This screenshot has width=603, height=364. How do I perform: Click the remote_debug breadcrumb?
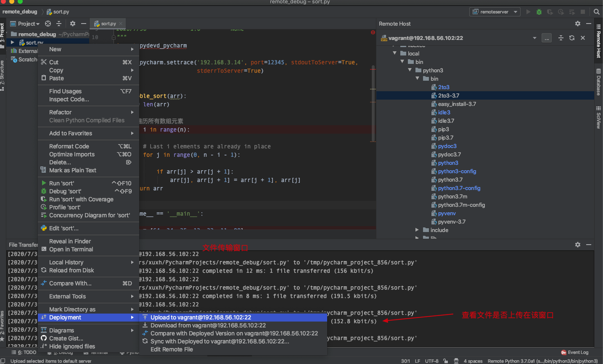[x=20, y=12]
